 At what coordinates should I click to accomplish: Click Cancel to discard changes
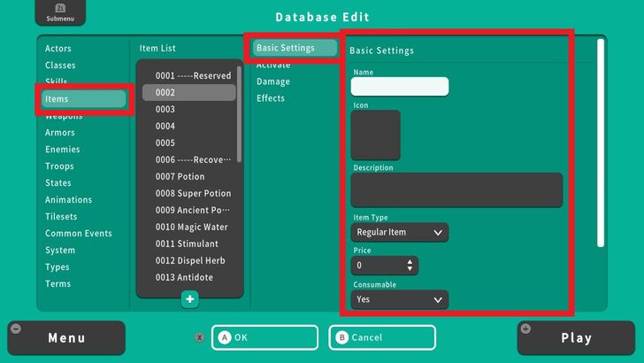pos(382,337)
